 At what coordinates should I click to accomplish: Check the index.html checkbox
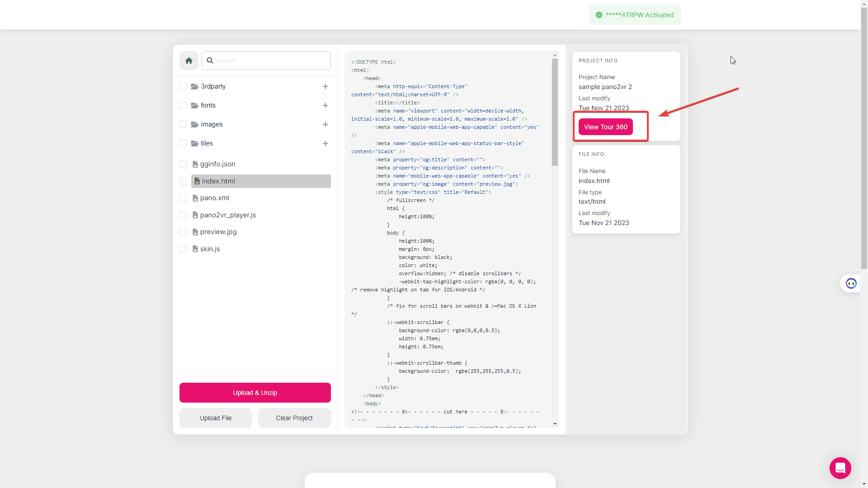[183, 181]
